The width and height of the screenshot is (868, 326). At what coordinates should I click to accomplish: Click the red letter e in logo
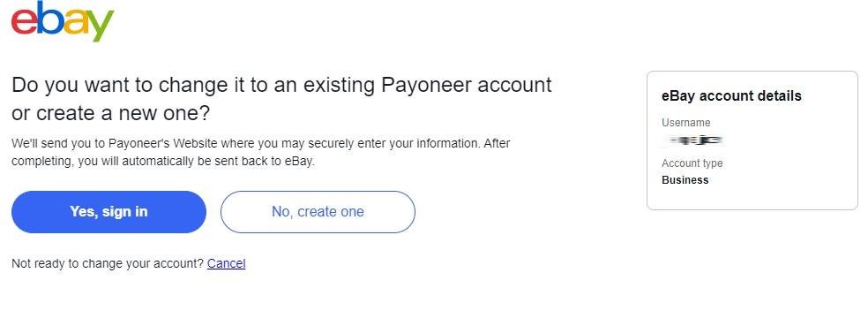(x=24, y=24)
